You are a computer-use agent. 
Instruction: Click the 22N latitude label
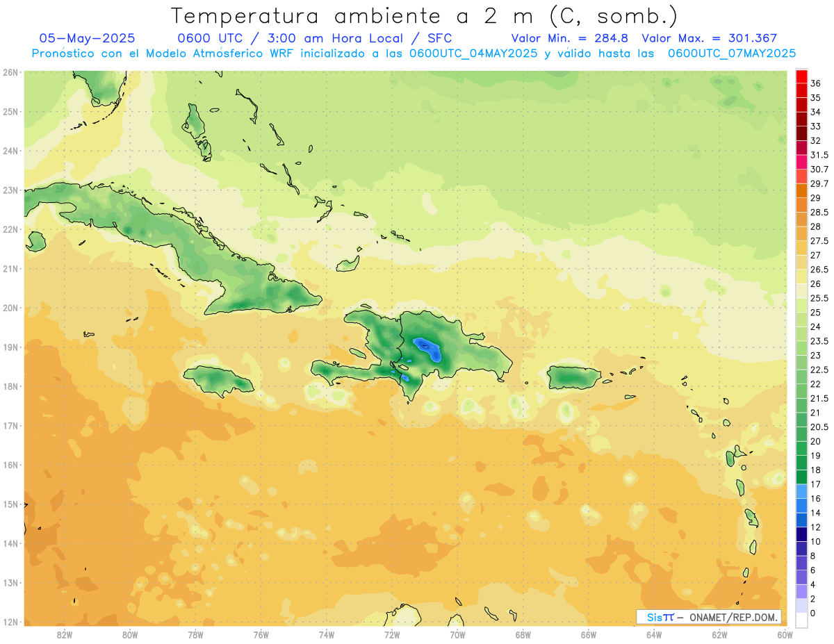(10, 229)
